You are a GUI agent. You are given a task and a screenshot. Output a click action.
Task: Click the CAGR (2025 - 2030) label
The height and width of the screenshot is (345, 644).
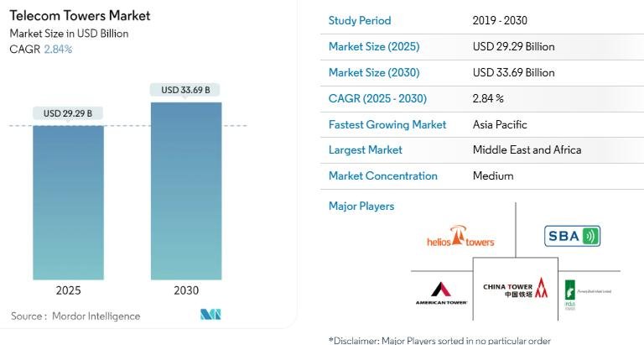pyautogui.click(x=377, y=98)
